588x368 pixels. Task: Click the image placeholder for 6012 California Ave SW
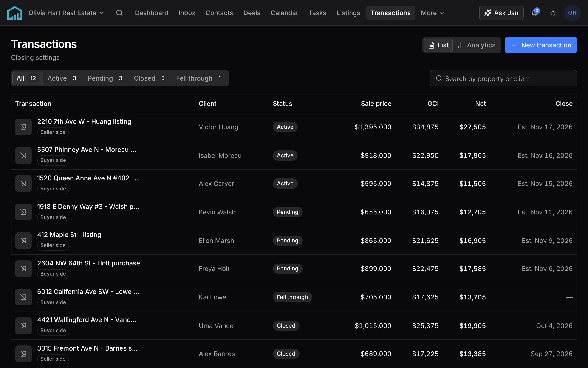click(x=23, y=297)
